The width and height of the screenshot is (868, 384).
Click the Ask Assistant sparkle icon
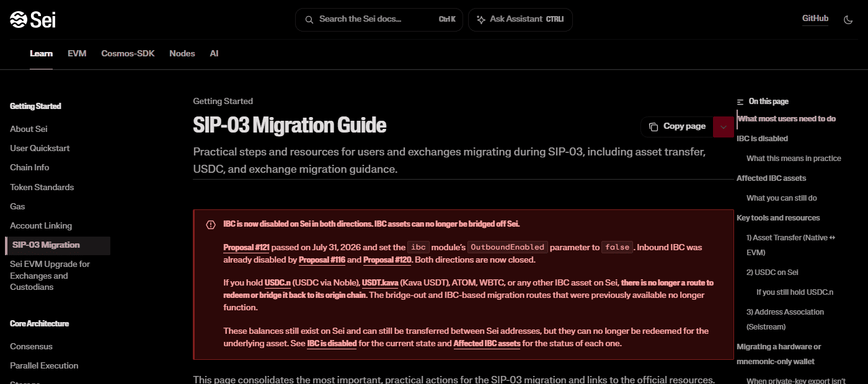480,20
